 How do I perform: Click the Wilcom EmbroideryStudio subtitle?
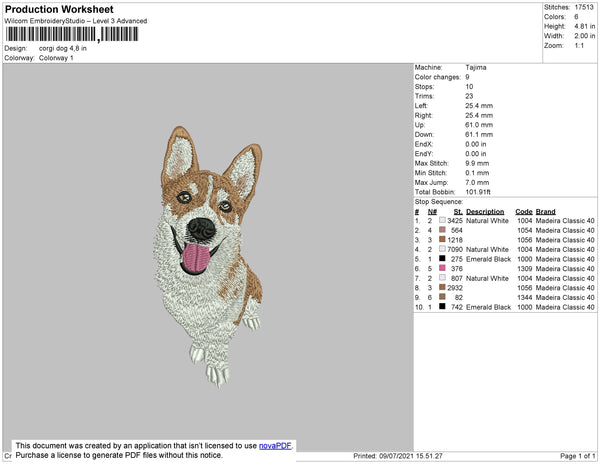click(x=76, y=21)
